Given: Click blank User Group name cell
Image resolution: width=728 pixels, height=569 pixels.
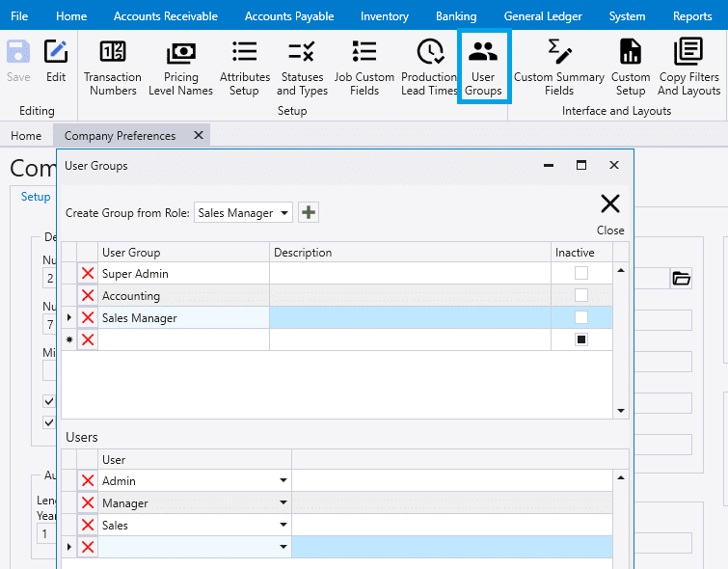Looking at the screenshot, I should pos(183,339).
